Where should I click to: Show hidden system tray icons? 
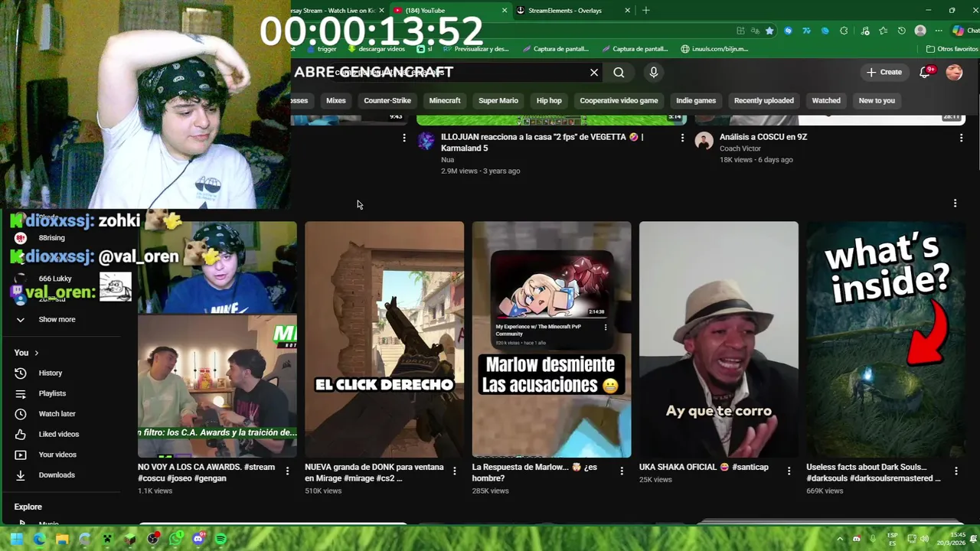tap(840, 539)
